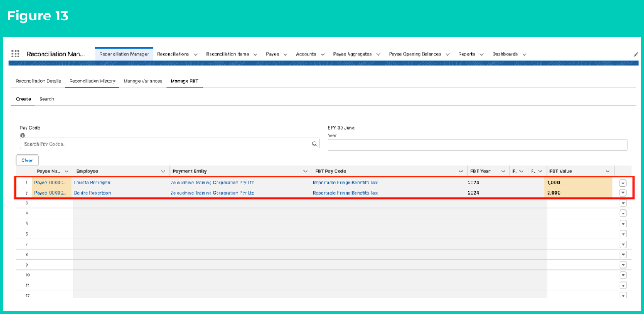644x314 pixels.
Task: Open the Reconciliation Manager tab
Action: pyautogui.click(x=124, y=54)
